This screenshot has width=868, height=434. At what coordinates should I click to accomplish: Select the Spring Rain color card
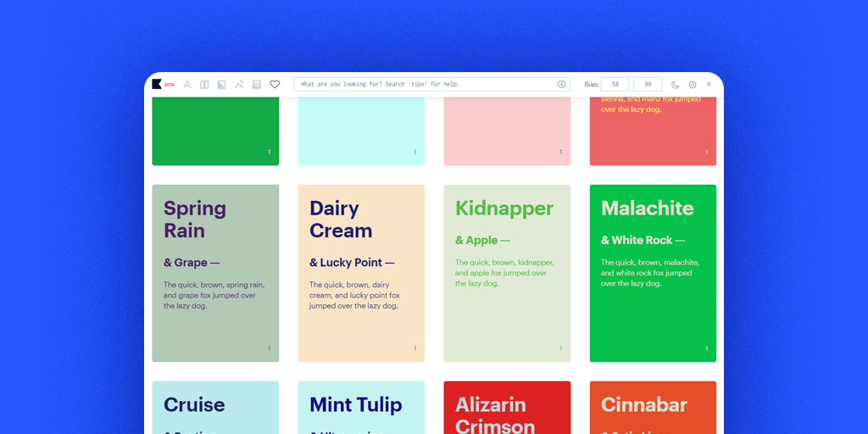pyautogui.click(x=215, y=273)
